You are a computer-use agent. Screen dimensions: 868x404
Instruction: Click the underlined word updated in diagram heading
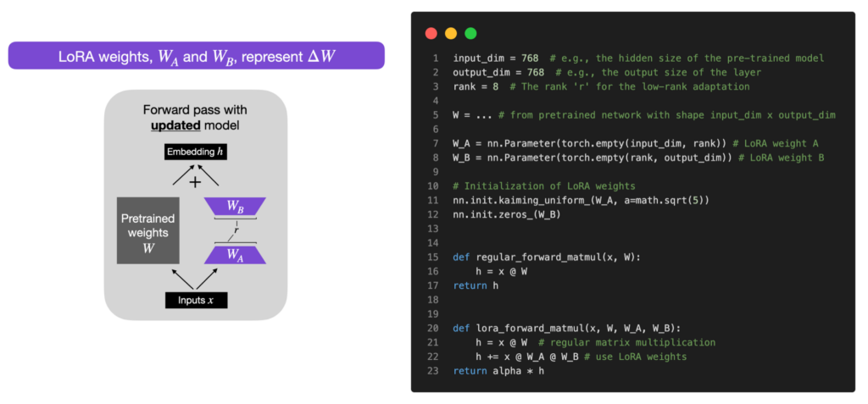176,125
